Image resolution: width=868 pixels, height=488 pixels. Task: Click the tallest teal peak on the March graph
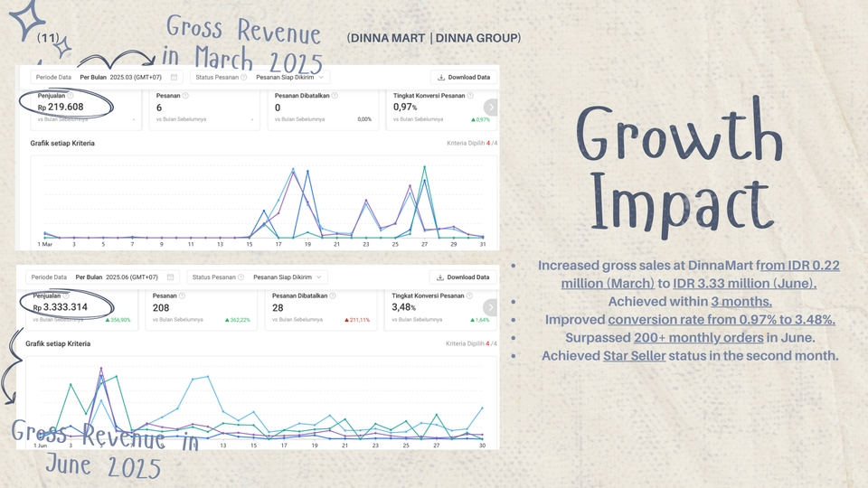[424, 167]
